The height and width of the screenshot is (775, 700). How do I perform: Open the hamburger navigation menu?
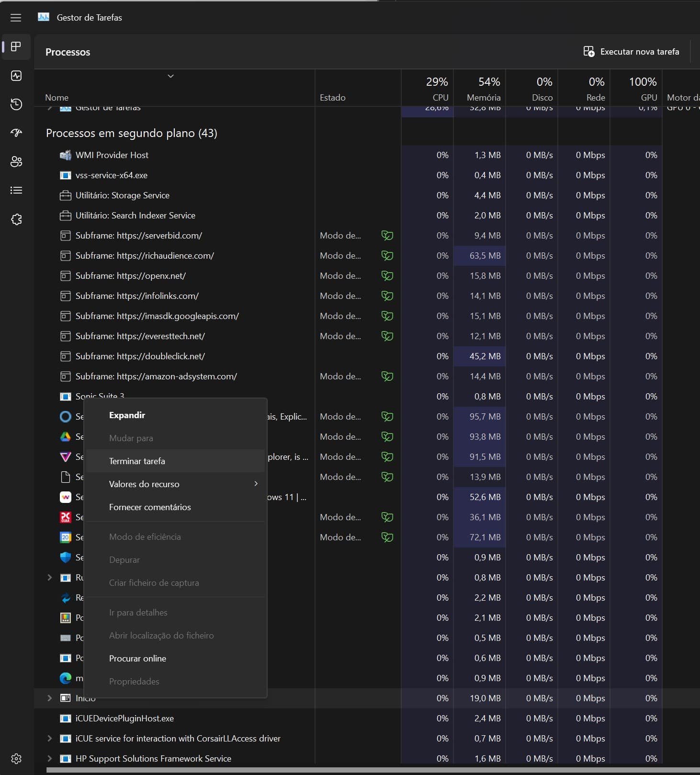(16, 18)
